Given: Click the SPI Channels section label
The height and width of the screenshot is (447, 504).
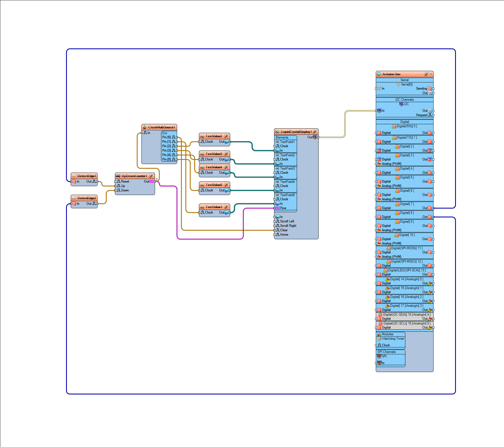Looking at the screenshot, I should click(387, 352).
